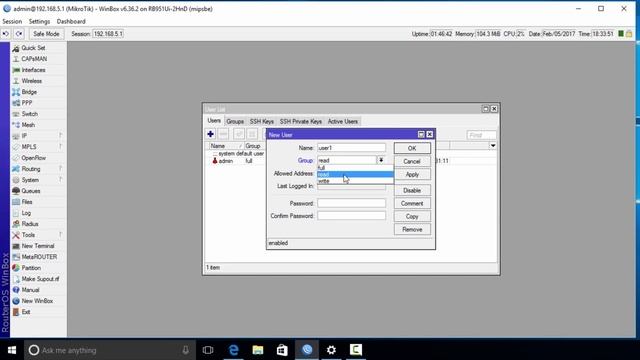640x360 pixels.
Task: Click the Password field
Action: 351,203
